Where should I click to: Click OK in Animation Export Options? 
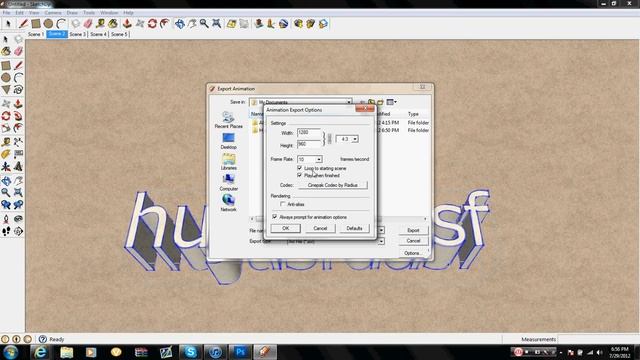click(286, 228)
